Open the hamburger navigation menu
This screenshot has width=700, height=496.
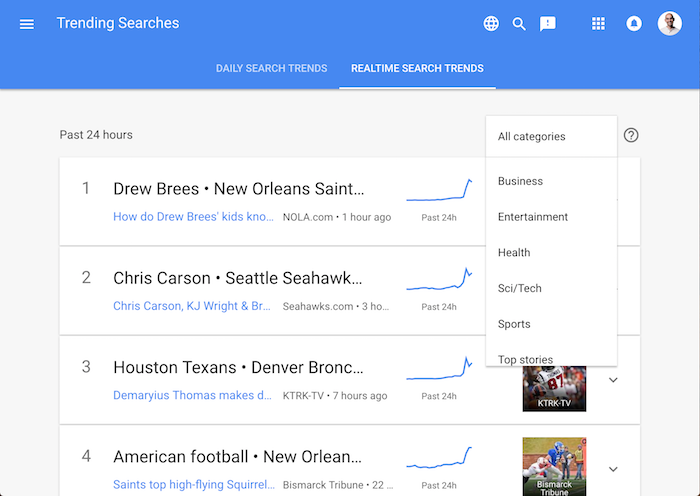(27, 24)
